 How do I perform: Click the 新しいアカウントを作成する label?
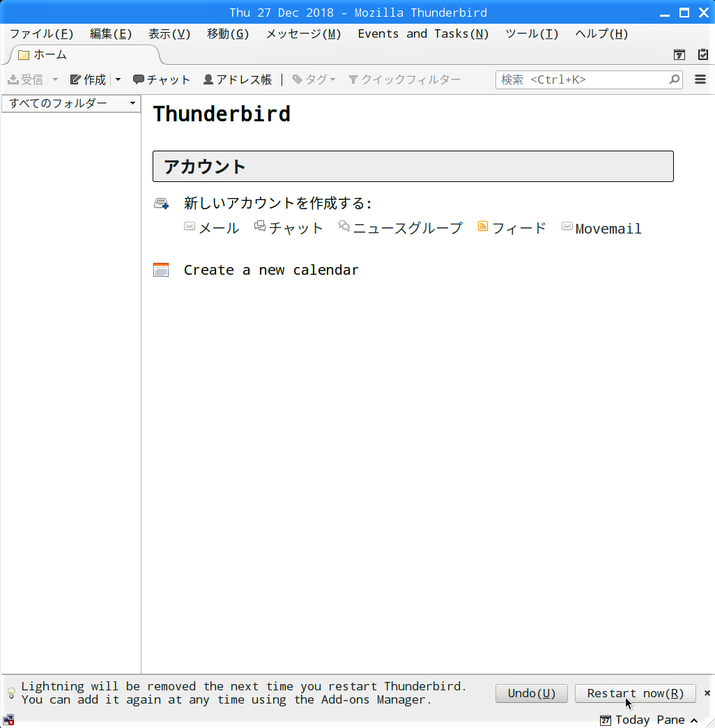(277, 204)
